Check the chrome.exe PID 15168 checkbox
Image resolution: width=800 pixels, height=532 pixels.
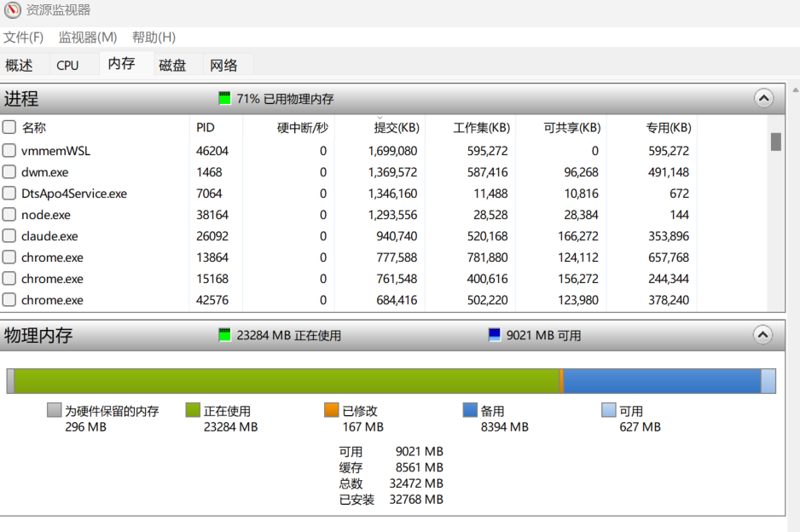9,279
